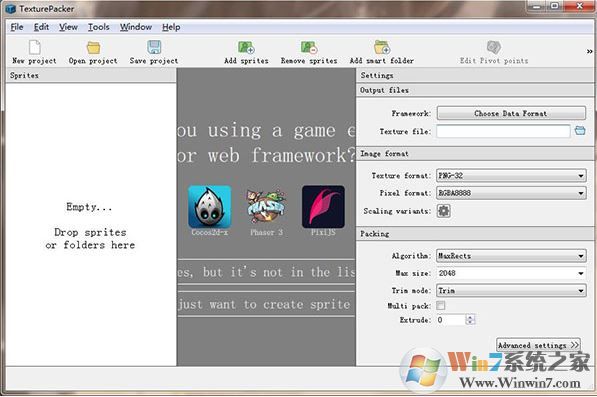
Task: Click the Sprites panel header
Action: [91, 75]
